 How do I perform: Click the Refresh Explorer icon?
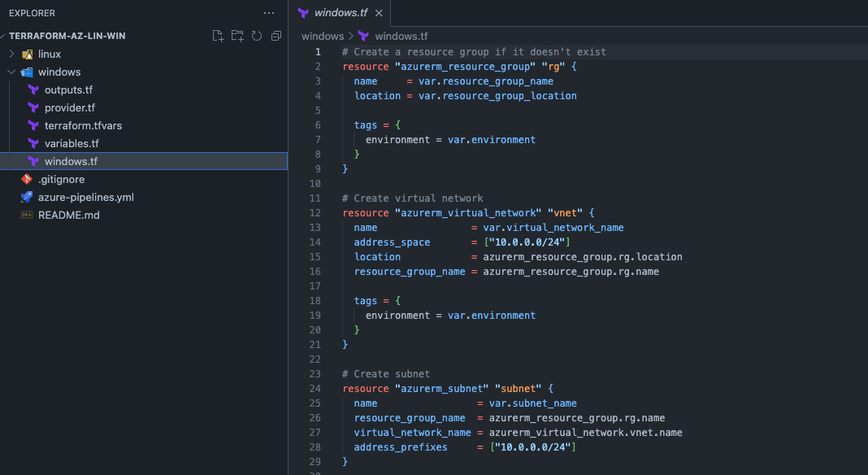[x=256, y=36]
